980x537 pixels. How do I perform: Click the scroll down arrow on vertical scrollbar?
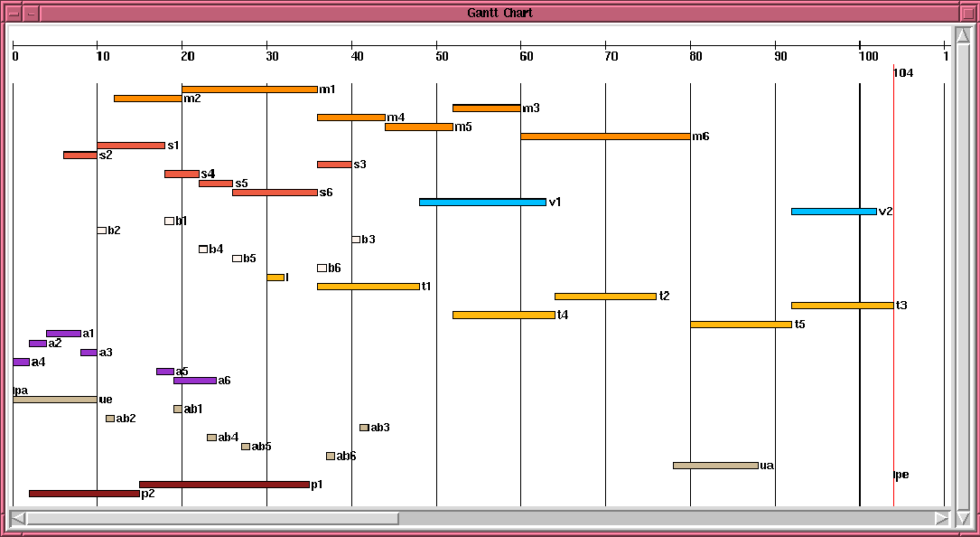coord(961,518)
